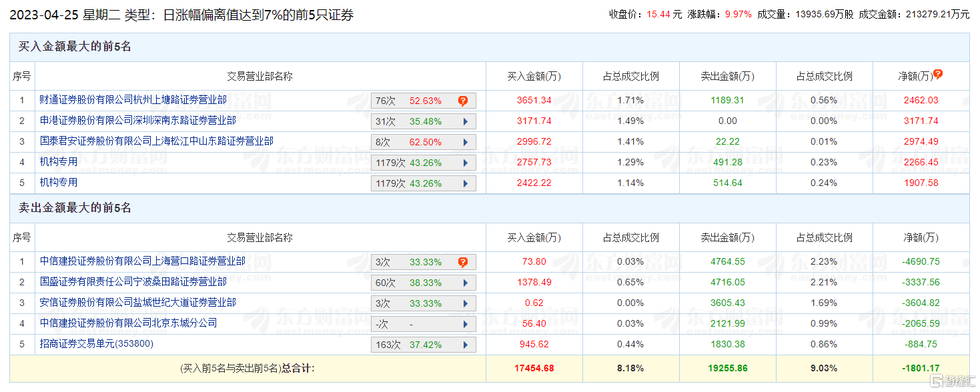The width and height of the screenshot is (980, 392).
Task: Click the question-mark icon in 中信建投上海营口路 row
Action: 463,262
